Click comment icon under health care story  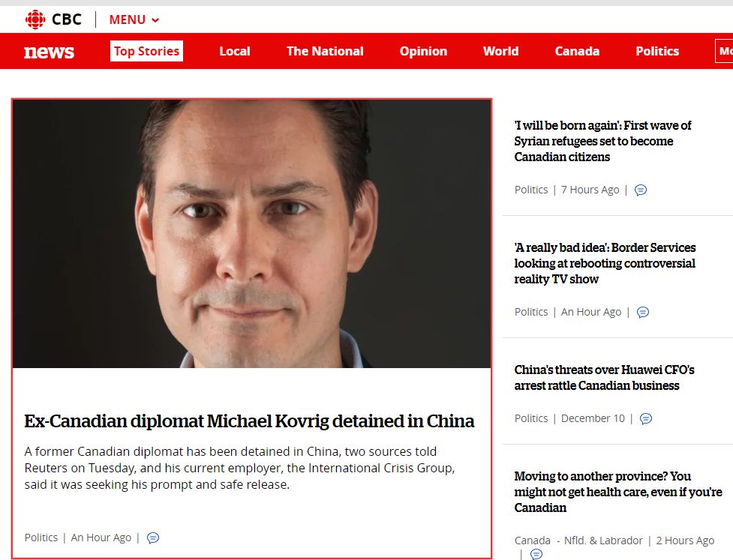coord(536,554)
